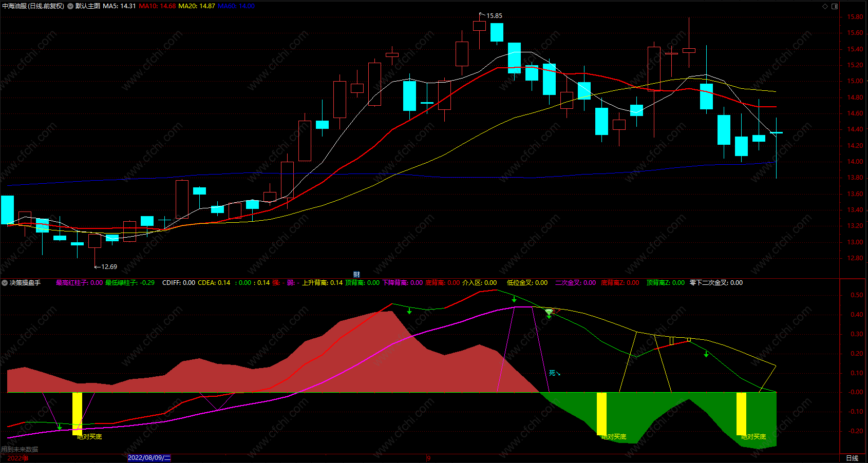Viewport: 868px width, 463px height.
Task: Click the candlestick at the 15.85 high
Action: pyautogui.click(x=480, y=27)
